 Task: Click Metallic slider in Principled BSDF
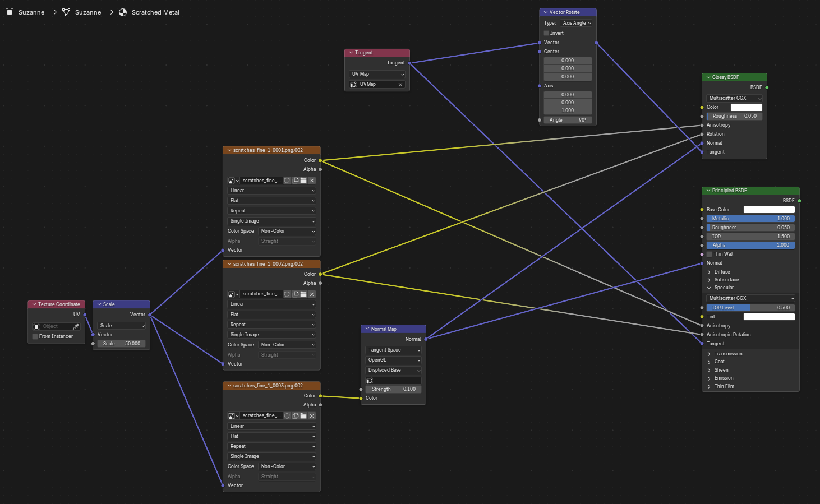(x=750, y=219)
